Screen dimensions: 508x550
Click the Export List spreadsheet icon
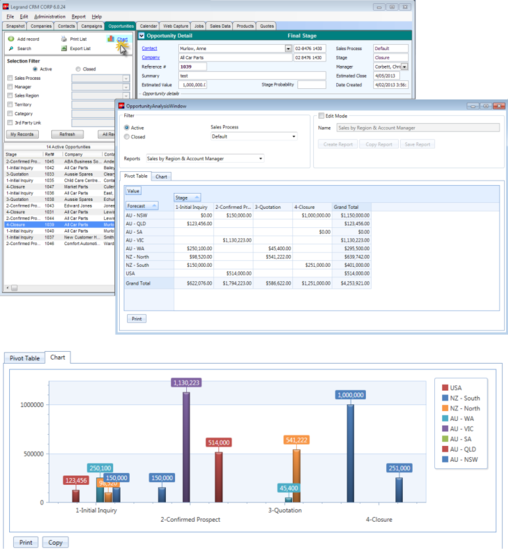[64, 48]
